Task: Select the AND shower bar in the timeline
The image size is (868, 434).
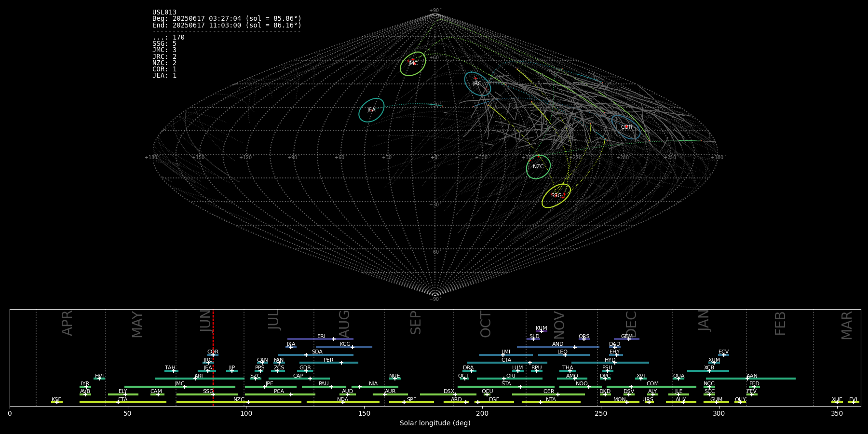Action: tap(558, 347)
